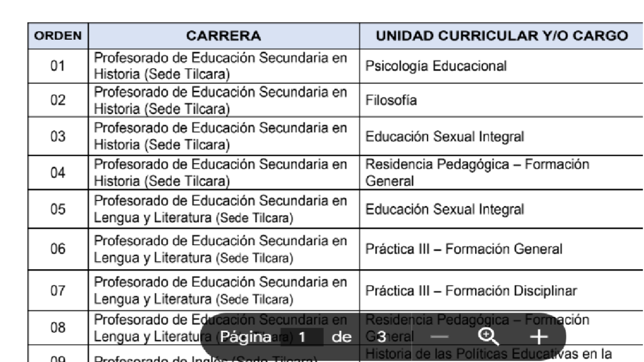This screenshot has height=362, width=644.
Task: Click the Página label in the page toolbar
Action: tap(245, 337)
